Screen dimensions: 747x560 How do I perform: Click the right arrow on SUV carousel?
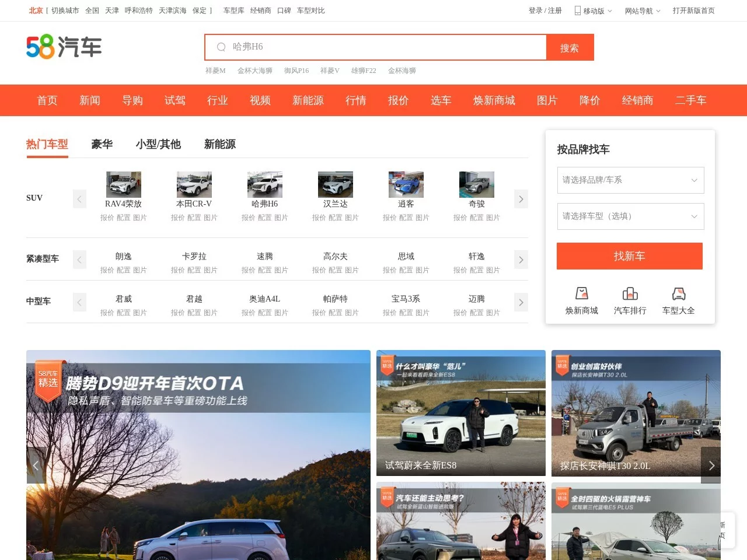(x=521, y=199)
